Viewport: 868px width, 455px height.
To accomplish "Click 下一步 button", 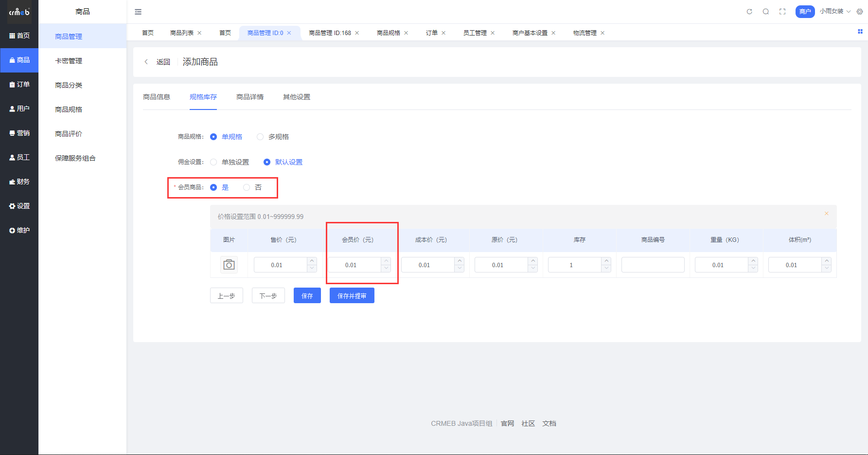I will (x=268, y=295).
